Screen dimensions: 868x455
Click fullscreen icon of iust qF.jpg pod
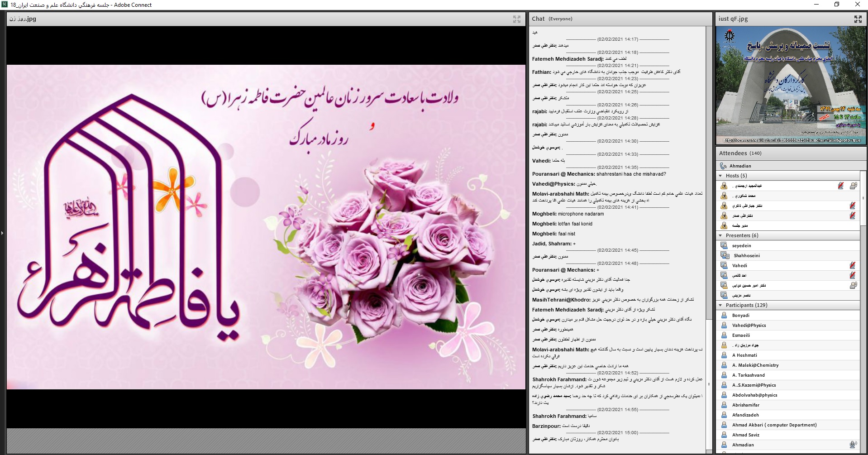point(858,19)
